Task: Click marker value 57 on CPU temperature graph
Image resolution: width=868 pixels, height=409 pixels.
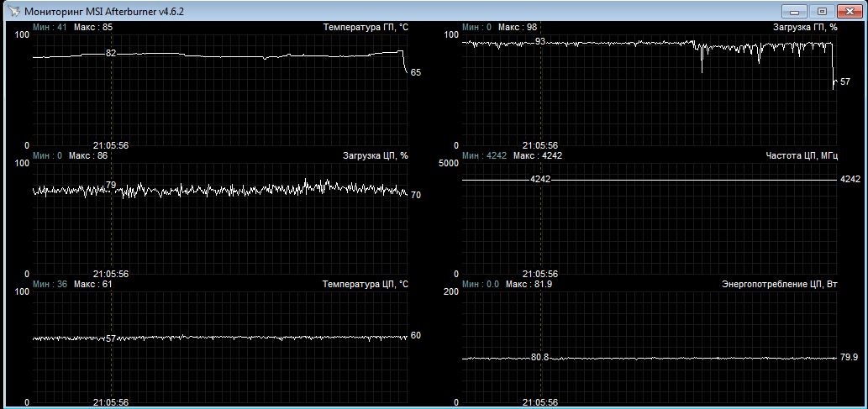Action: [x=111, y=338]
